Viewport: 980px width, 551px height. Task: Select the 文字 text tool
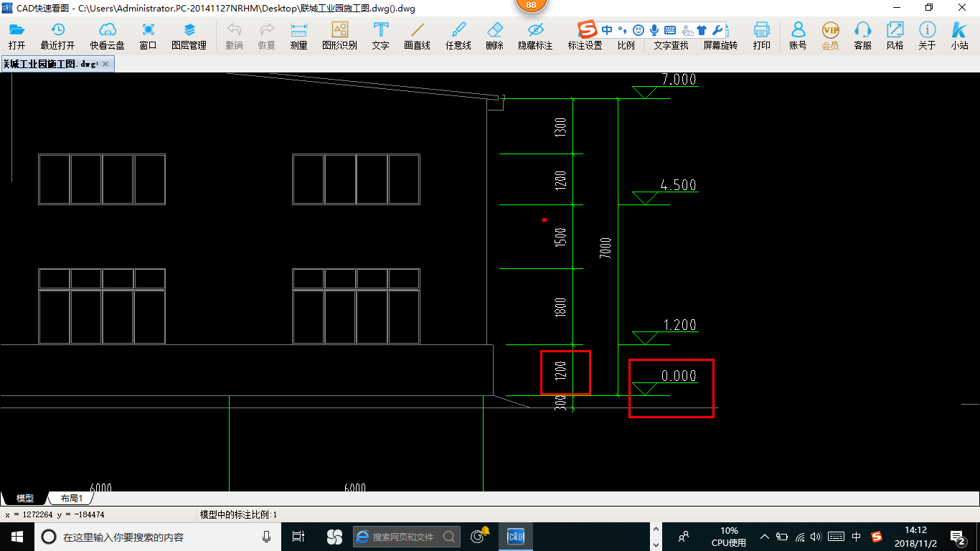pos(381,36)
